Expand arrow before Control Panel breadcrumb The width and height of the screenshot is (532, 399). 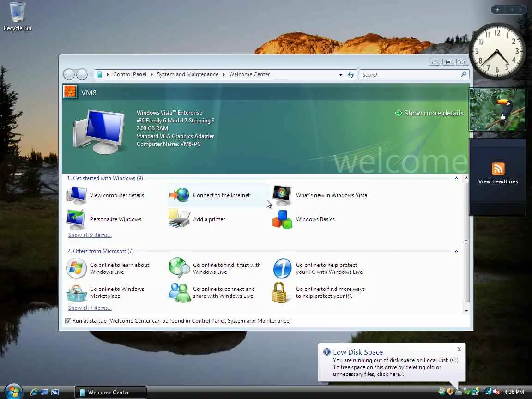108,74
